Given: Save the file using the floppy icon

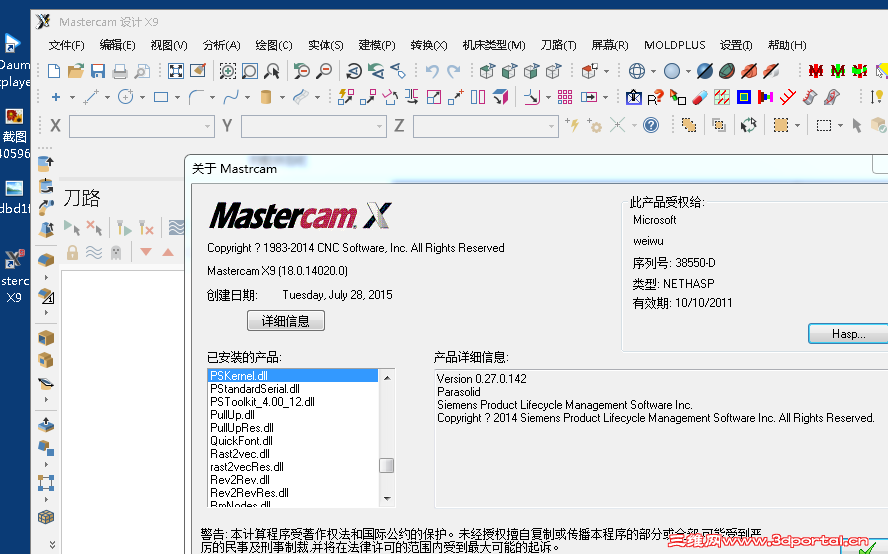Looking at the screenshot, I should pos(97,71).
